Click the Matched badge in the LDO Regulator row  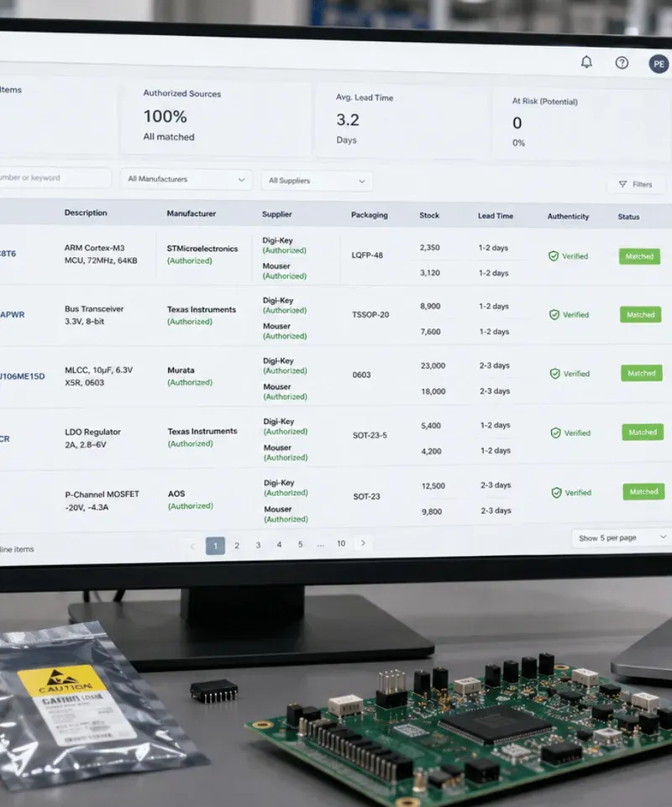pyautogui.click(x=643, y=432)
